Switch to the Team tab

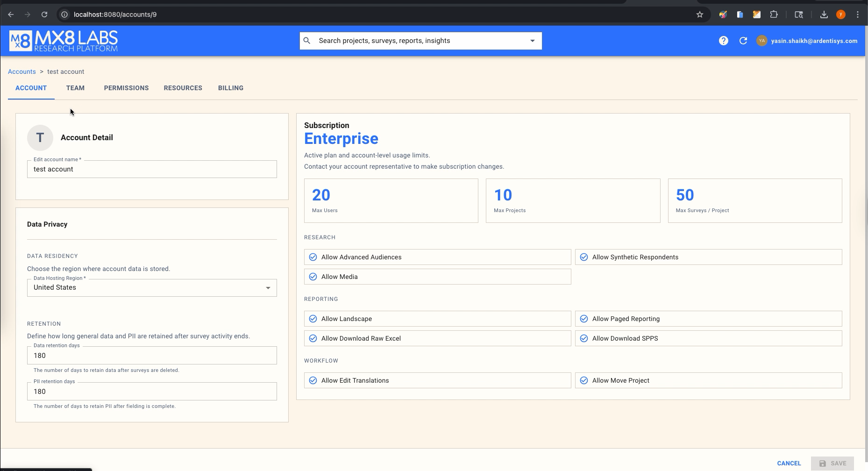tap(75, 88)
